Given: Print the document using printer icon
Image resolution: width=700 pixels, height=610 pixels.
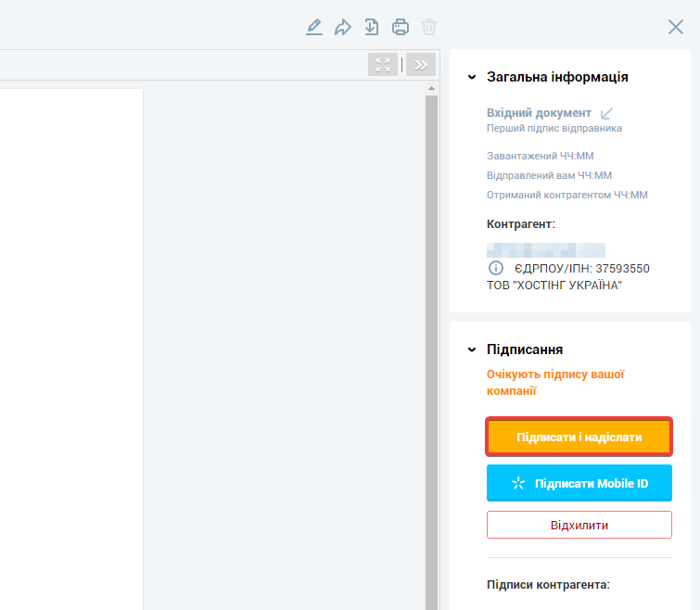Looking at the screenshot, I should pyautogui.click(x=401, y=27).
